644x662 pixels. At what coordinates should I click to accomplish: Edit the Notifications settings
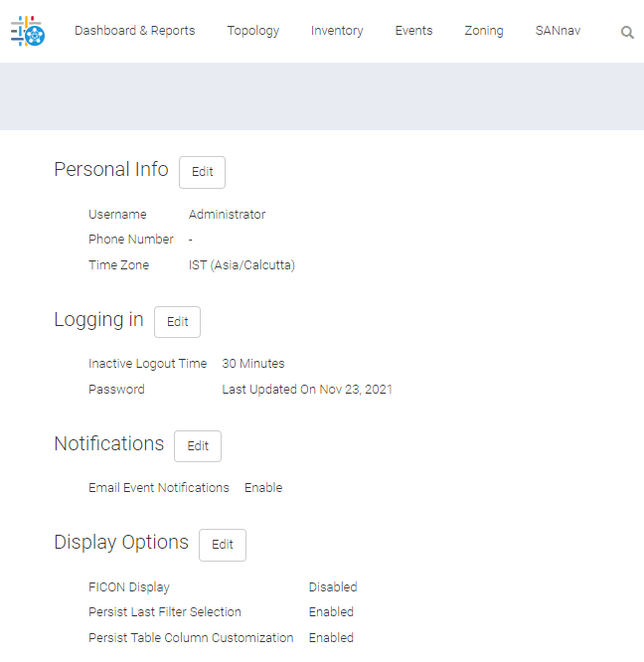coord(198,446)
